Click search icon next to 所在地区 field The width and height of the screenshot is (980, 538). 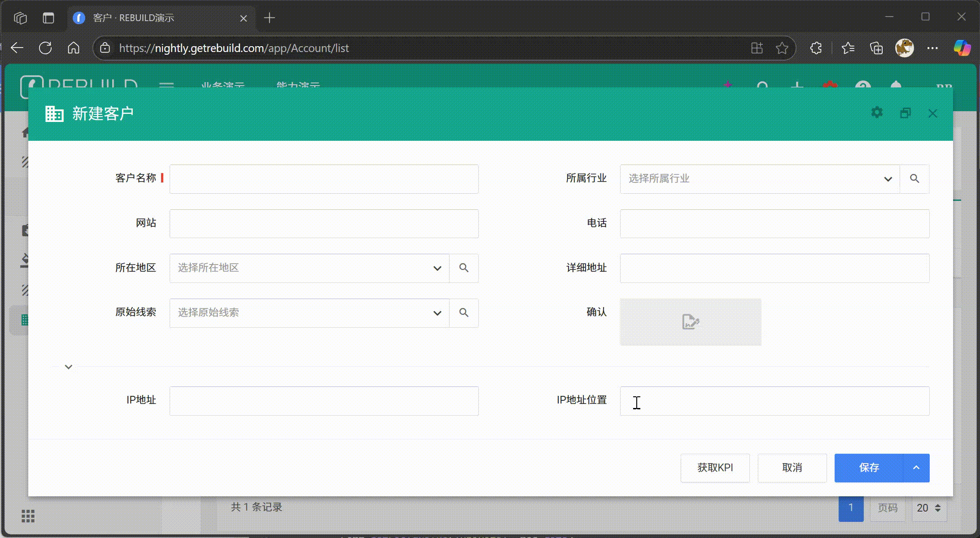click(464, 268)
